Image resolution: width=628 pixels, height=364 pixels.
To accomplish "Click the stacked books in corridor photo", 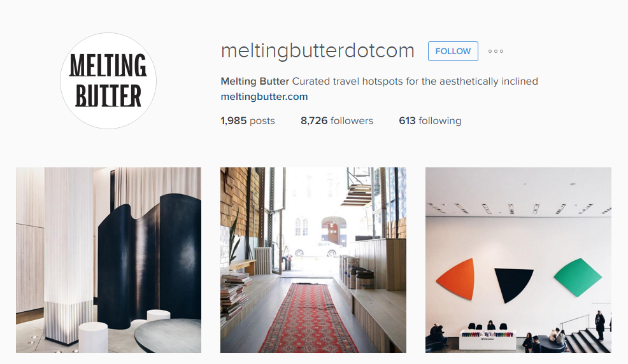I will tap(234, 297).
